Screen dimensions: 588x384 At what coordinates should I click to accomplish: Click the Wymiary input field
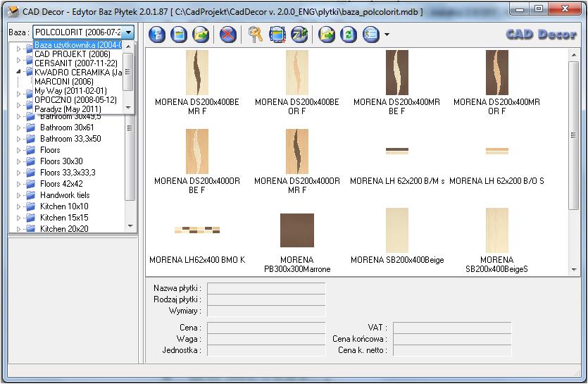point(266,311)
